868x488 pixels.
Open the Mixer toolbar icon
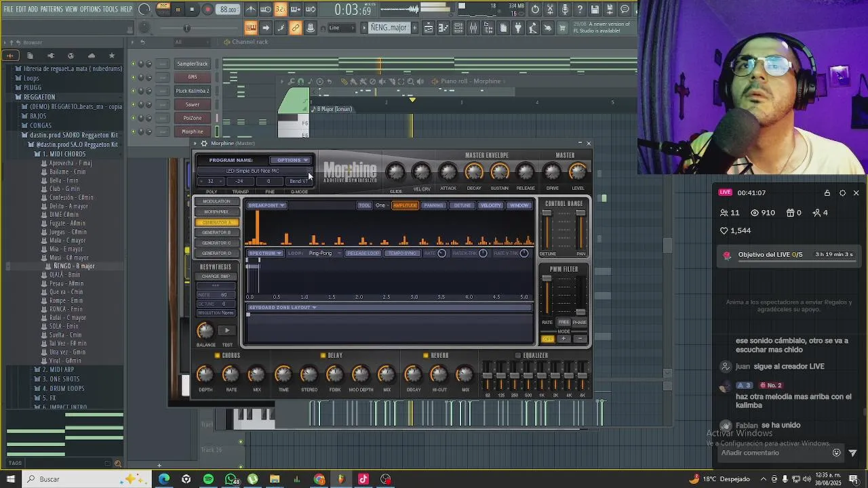pyautogui.click(x=473, y=28)
